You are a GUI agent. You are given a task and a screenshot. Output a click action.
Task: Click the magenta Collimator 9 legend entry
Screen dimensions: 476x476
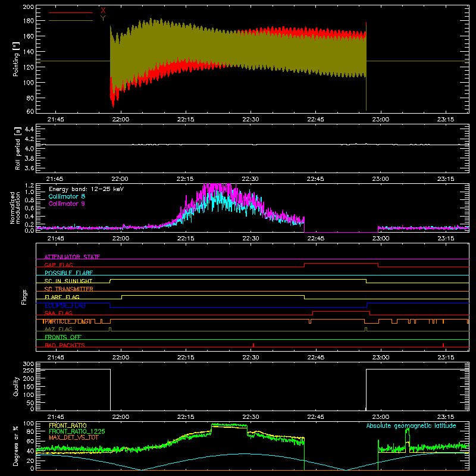point(67,203)
